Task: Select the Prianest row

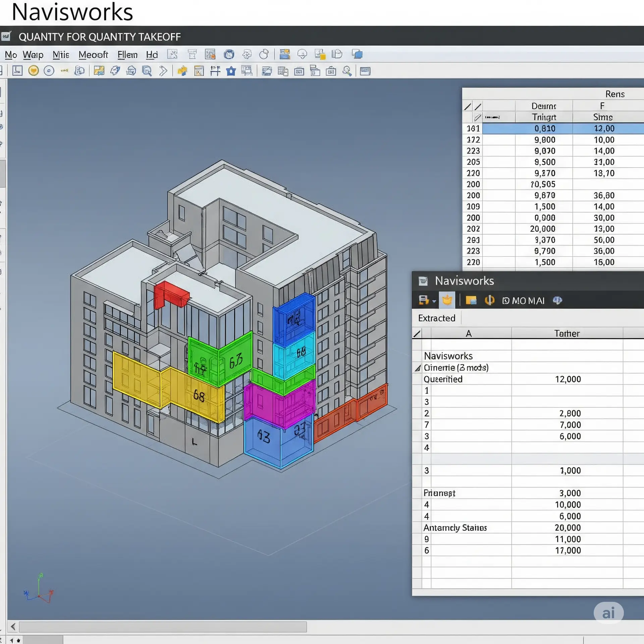Action: coord(528,493)
